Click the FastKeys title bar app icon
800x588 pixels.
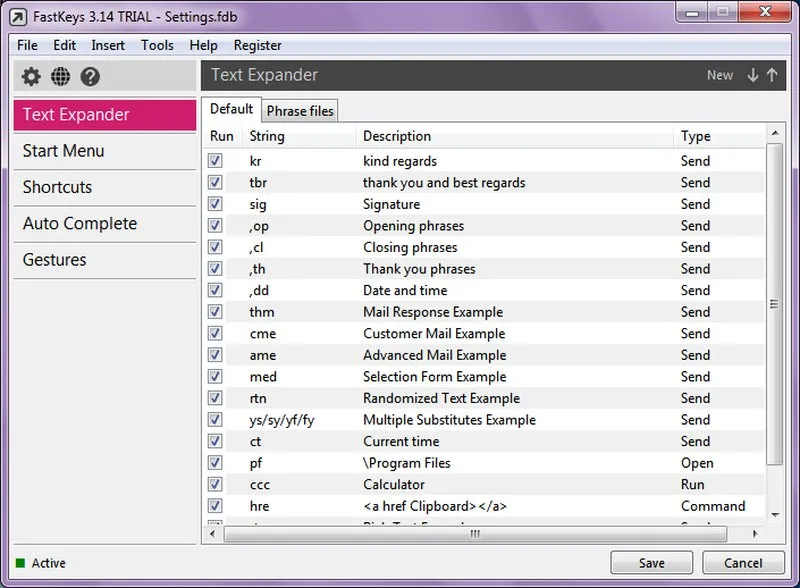17,17
